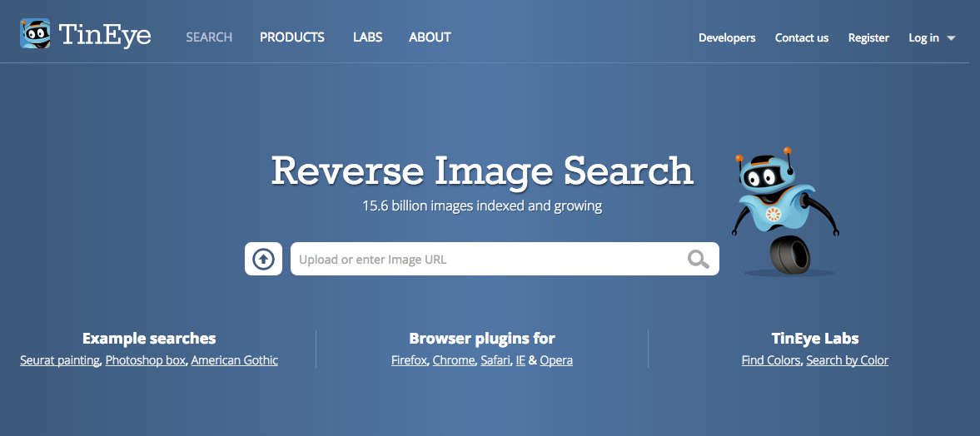Click the Browser plugins for heading

coord(482,339)
